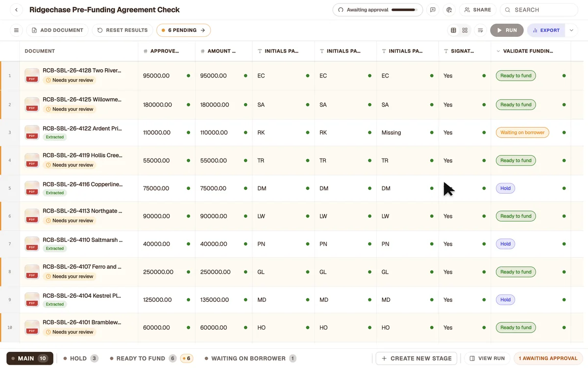Click the Awaiting approval progress bar
This screenshot has height=368, width=588.
(x=404, y=10)
